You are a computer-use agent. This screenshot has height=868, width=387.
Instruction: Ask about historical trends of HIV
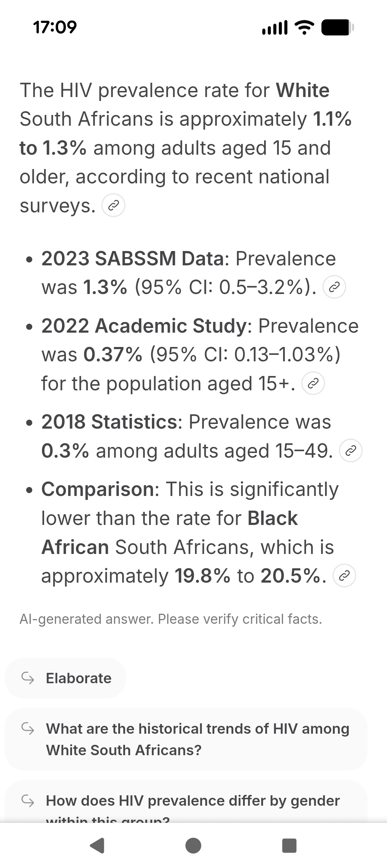pos(186,739)
